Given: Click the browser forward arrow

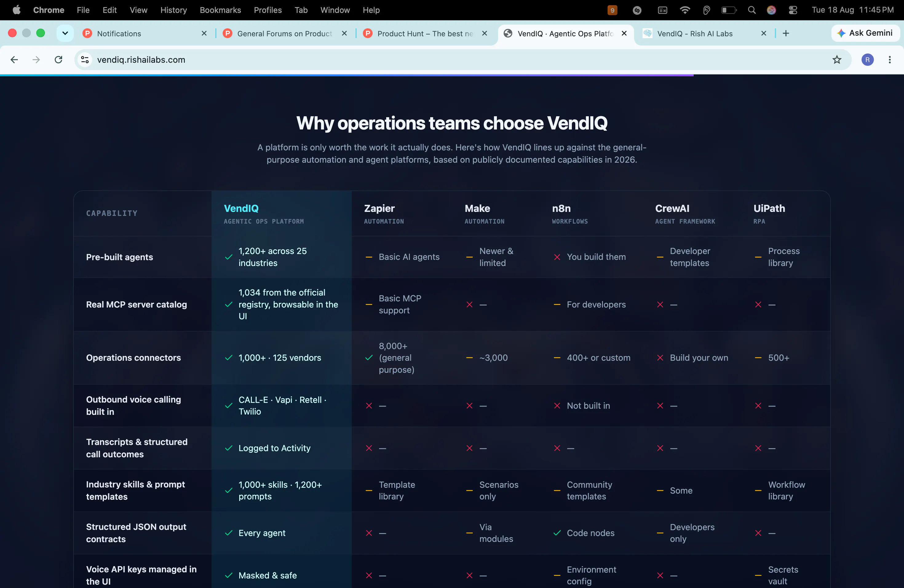Looking at the screenshot, I should click(x=36, y=60).
